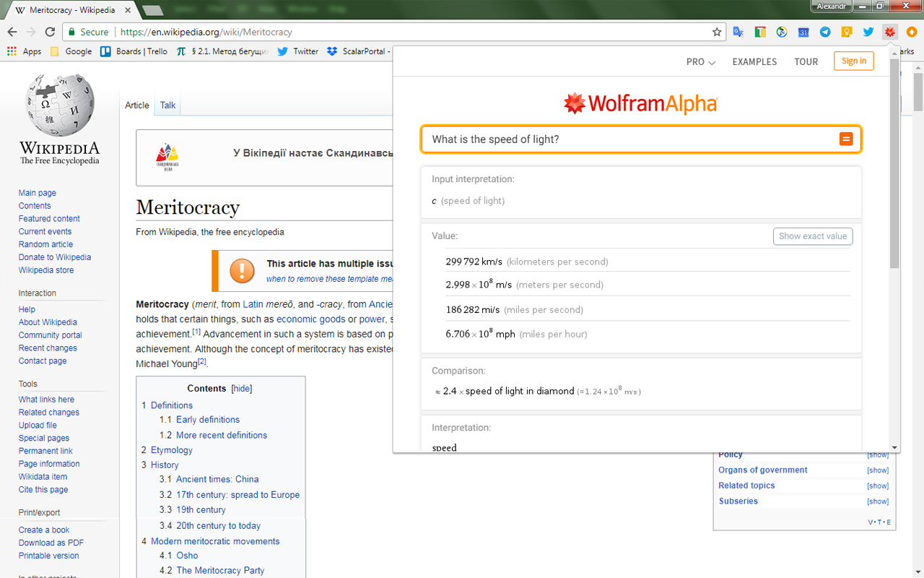The image size is (924, 578).
Task: Open the Main page link
Action: coord(38,193)
